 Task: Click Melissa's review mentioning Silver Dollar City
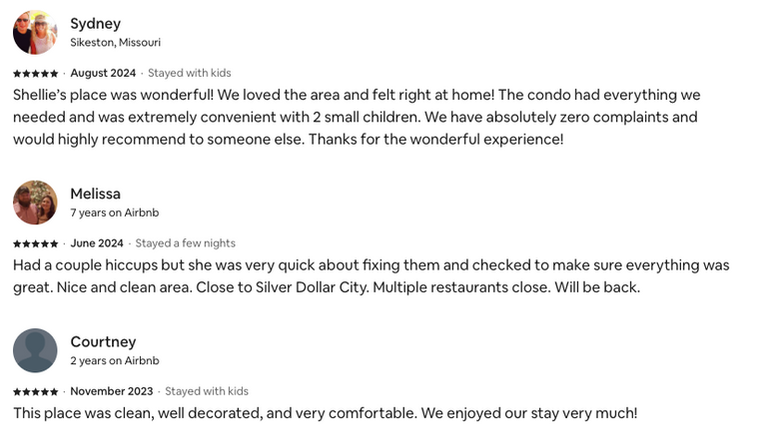(x=371, y=276)
